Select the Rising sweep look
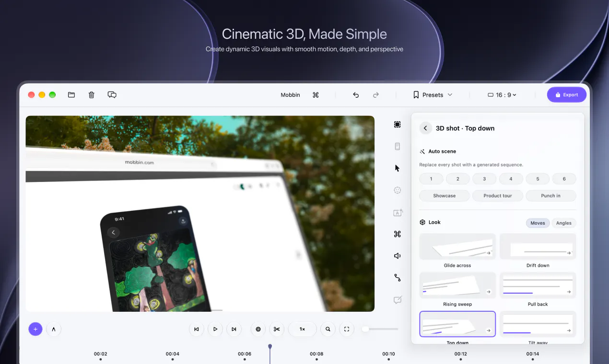The image size is (609, 364). click(x=457, y=285)
